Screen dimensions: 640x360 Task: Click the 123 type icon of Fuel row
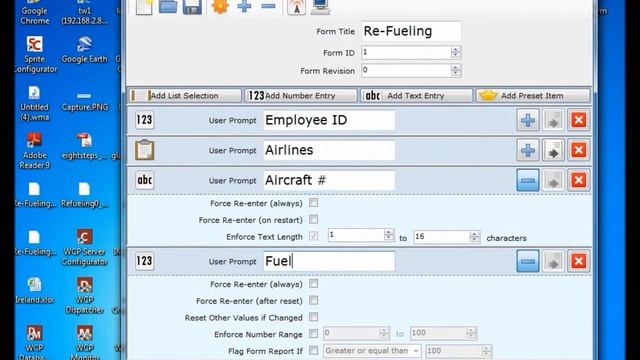click(x=144, y=261)
